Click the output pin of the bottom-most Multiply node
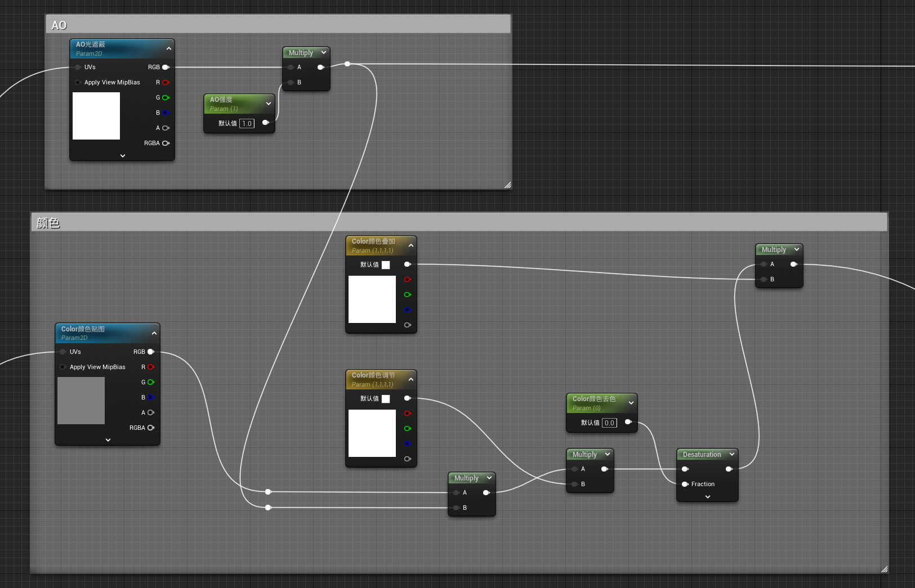This screenshot has height=588, width=915. coord(486,492)
